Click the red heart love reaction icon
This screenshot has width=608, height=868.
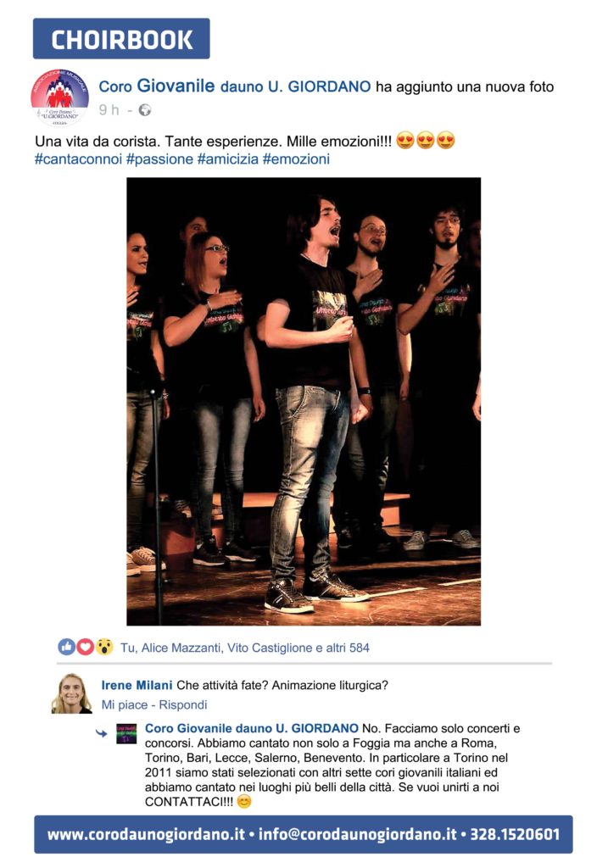pyautogui.click(x=85, y=647)
